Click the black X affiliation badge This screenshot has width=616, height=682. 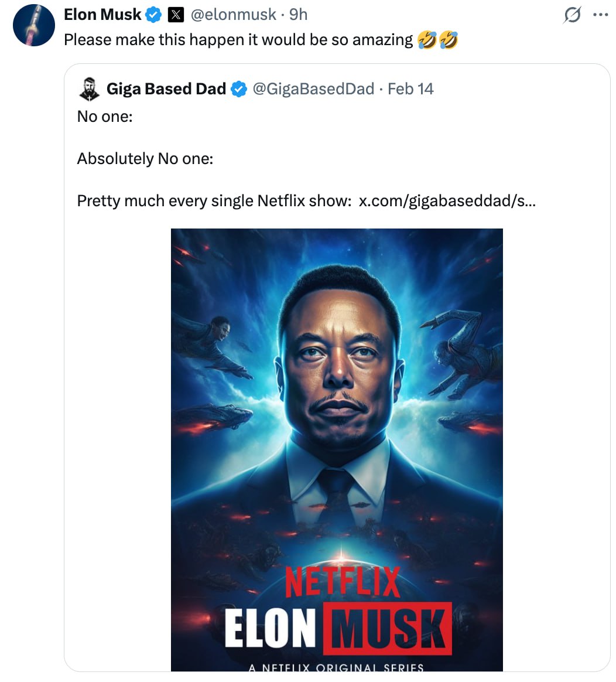(176, 15)
